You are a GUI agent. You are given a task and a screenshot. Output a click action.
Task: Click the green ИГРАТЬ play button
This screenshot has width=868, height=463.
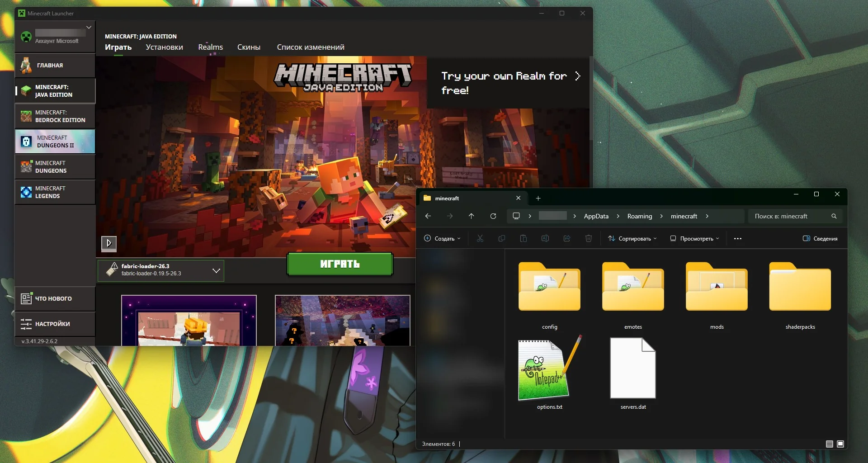pos(340,264)
